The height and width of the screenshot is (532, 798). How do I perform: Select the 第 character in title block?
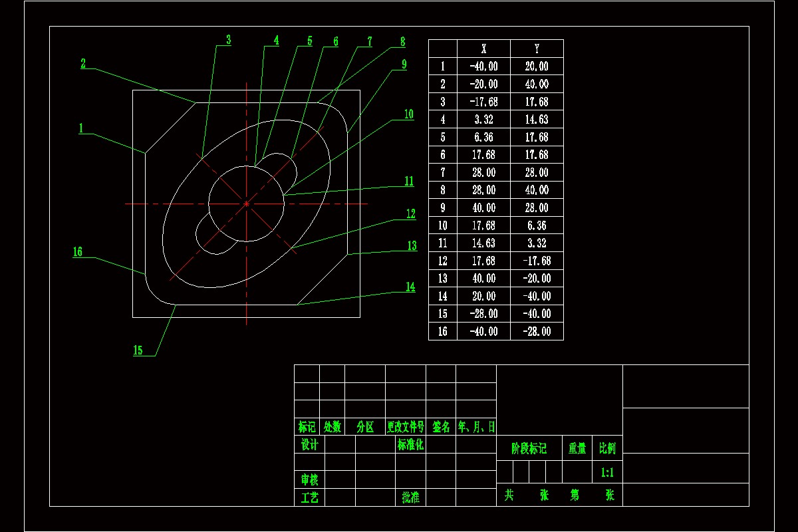[575, 495]
